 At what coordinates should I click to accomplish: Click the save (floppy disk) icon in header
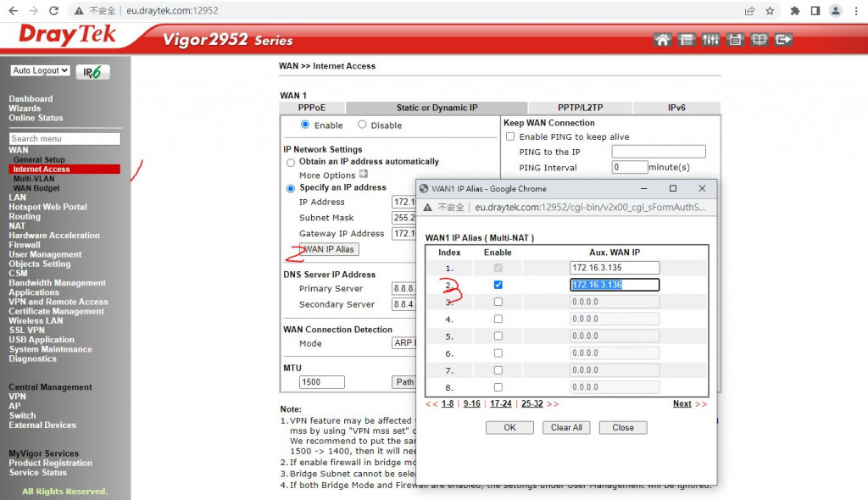tap(735, 39)
